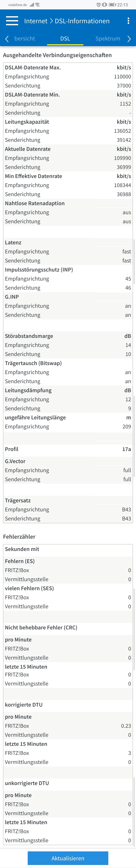Tap the alarm clock status icon
Screen dimensions: 136x868
coord(99,5)
